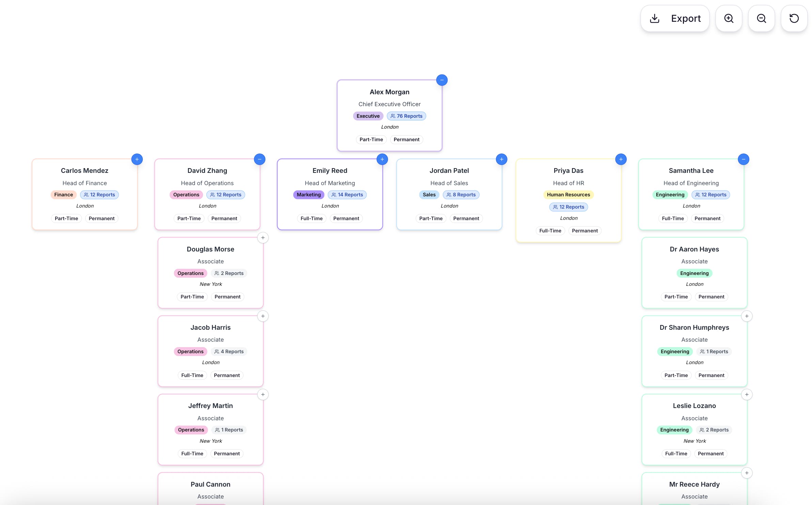This screenshot has height=505, width=812.
Task: Click the Head of Sales title
Action: point(449,183)
